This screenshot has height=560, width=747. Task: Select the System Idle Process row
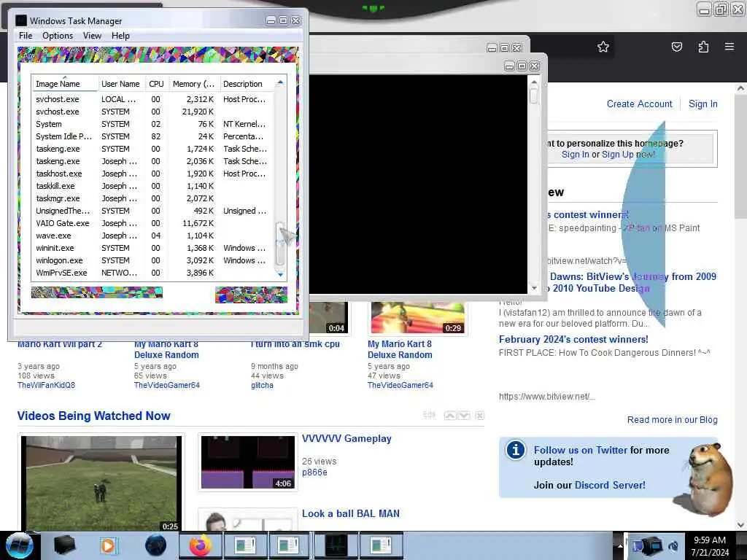pos(152,136)
